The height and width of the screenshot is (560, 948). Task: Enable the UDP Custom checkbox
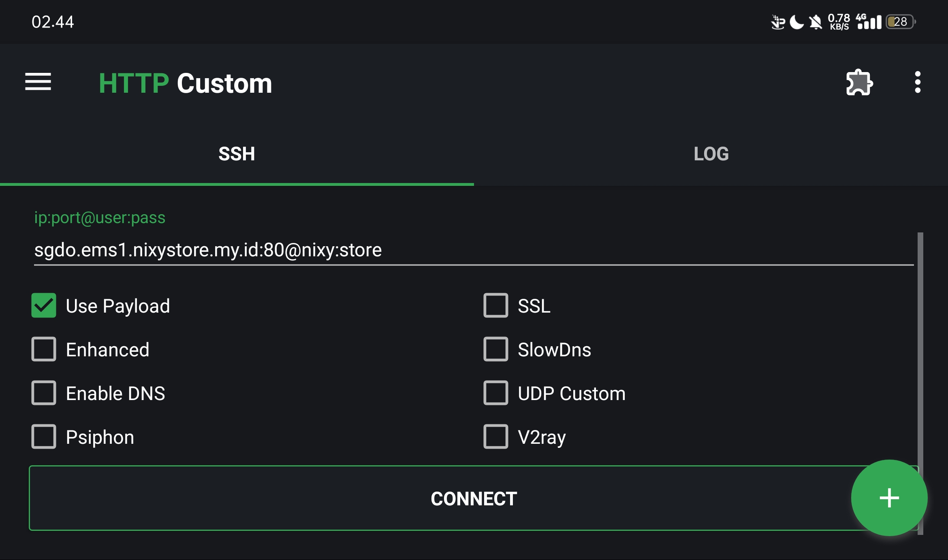click(495, 393)
